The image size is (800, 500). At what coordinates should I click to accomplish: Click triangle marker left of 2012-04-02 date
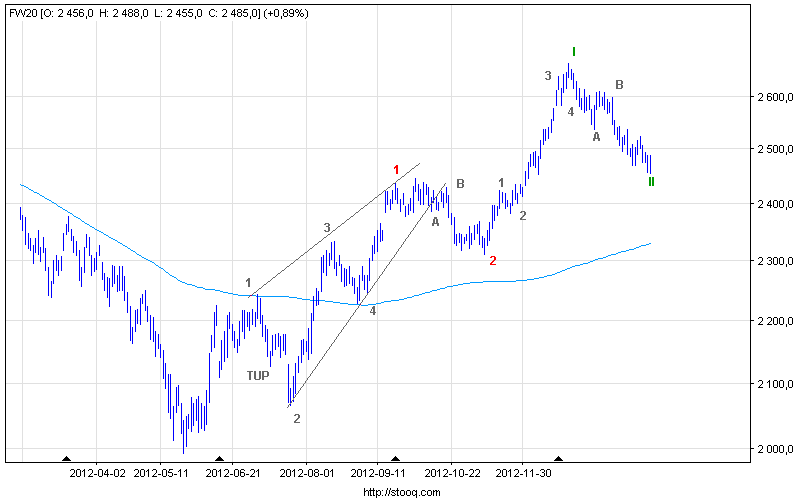(x=66, y=459)
